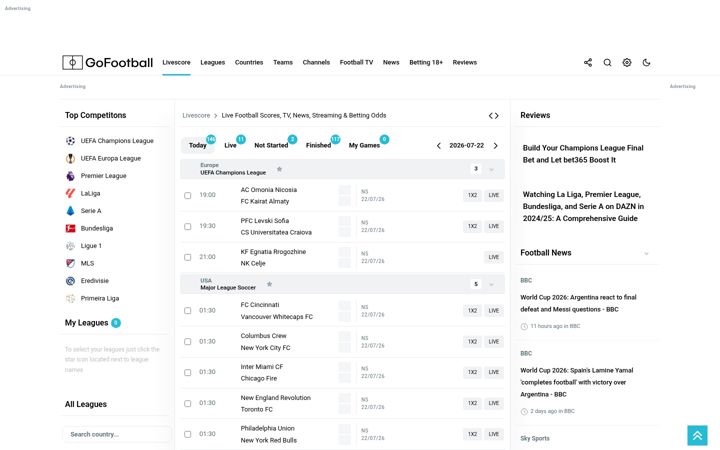Click the UEFA Europa League sidebar icon
720x450 pixels.
coord(70,158)
